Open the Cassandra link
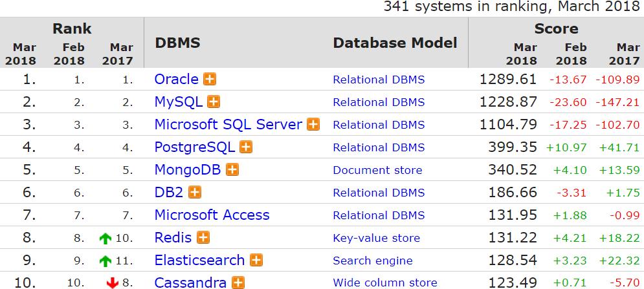Screen dimensions: 644x289 click(x=190, y=283)
